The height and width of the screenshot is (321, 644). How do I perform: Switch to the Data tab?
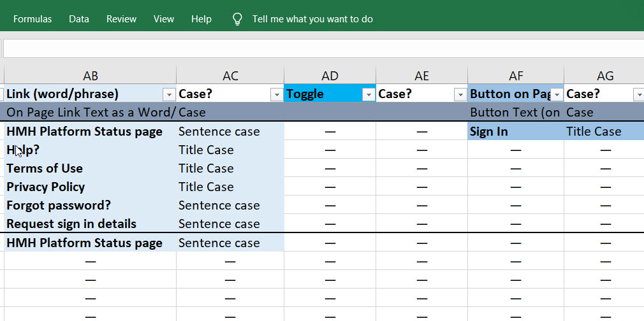[x=79, y=19]
